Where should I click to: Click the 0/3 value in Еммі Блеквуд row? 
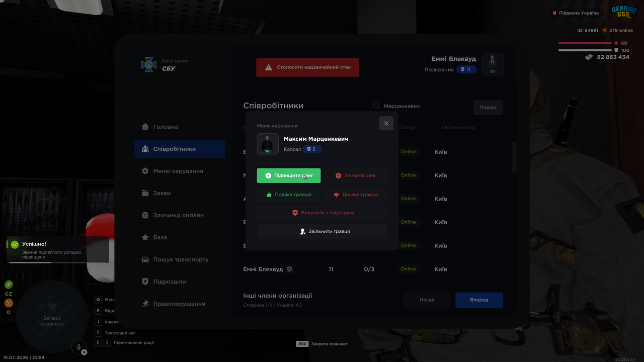369,269
